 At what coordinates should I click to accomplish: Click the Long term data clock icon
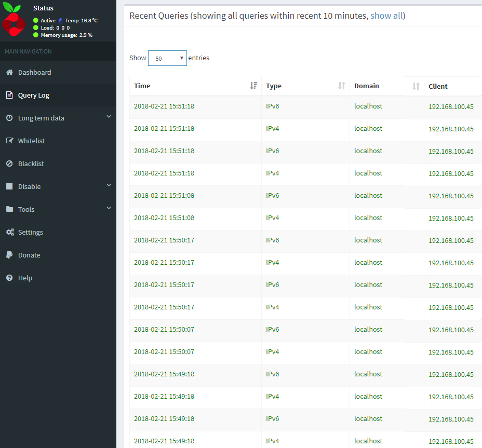pos(9,118)
